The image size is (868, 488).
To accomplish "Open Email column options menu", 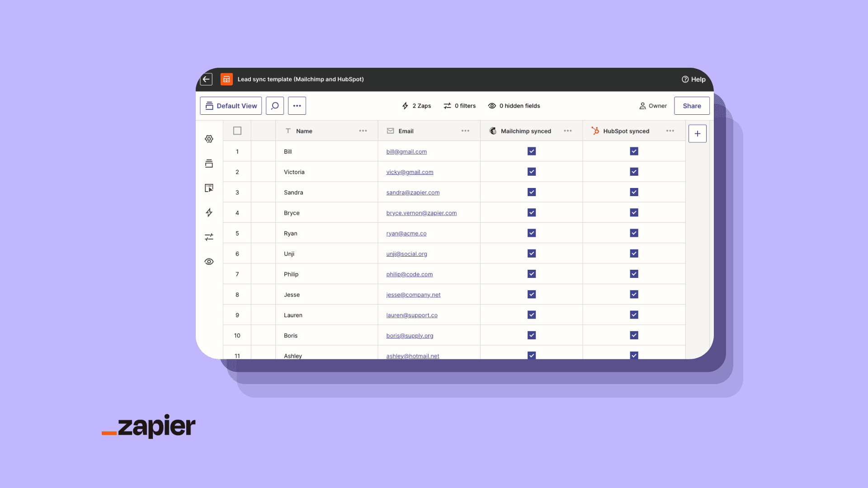I will tap(465, 131).
